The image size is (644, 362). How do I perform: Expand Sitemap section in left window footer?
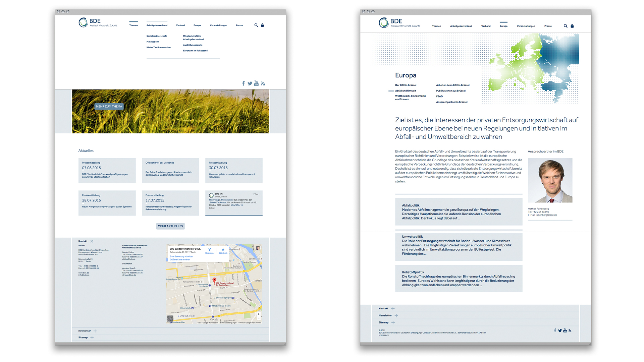pos(92,338)
